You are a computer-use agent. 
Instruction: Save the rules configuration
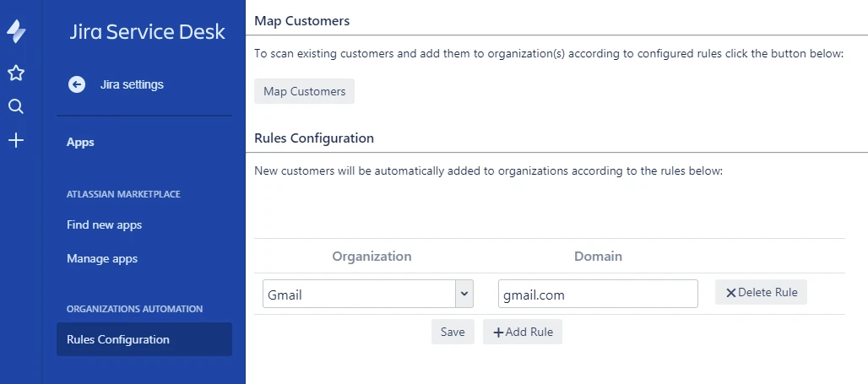[x=453, y=332]
